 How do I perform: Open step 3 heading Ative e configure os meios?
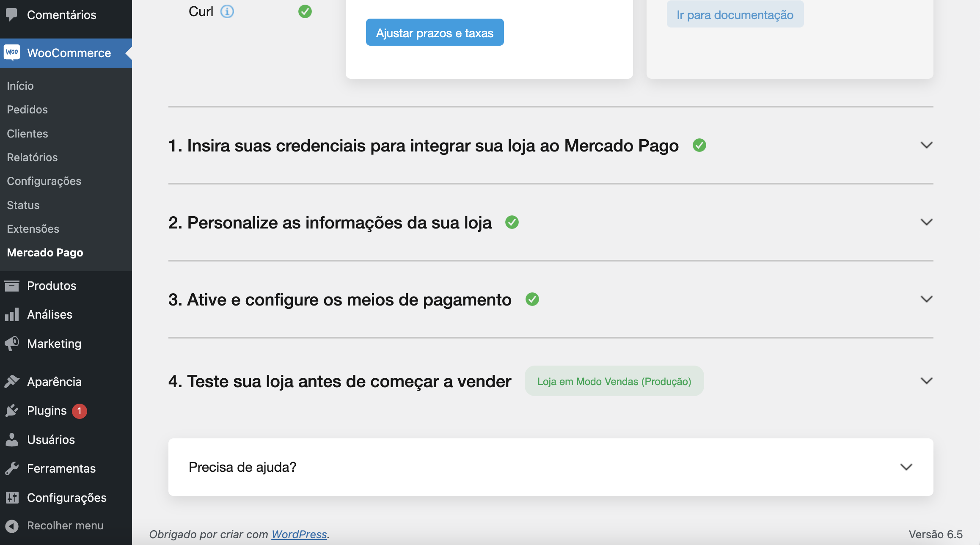(340, 300)
